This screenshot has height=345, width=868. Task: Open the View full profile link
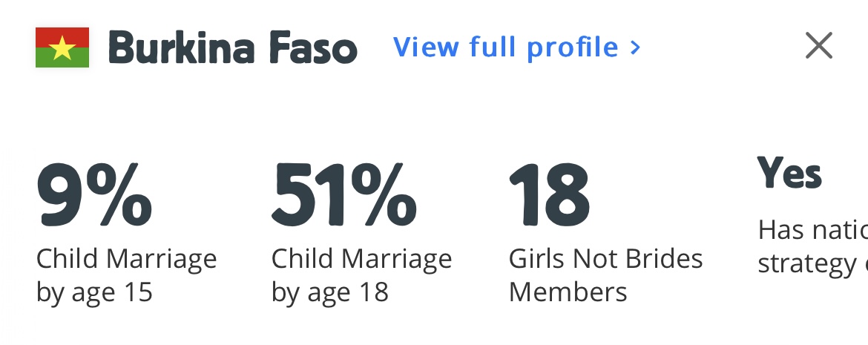click(504, 47)
